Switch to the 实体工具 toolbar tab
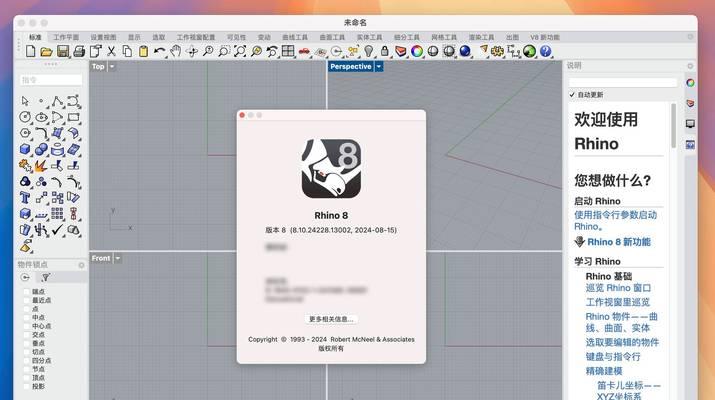Image resolution: width=715 pixels, height=400 pixels. point(369,37)
